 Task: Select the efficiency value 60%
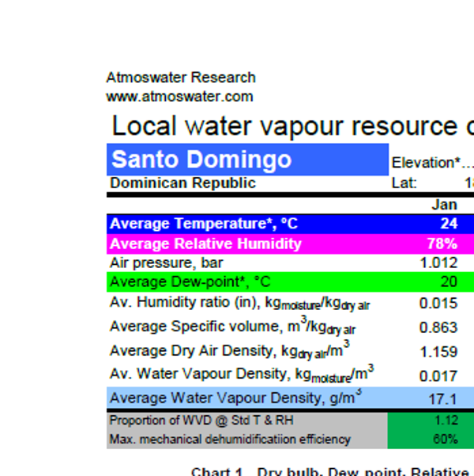point(446,440)
